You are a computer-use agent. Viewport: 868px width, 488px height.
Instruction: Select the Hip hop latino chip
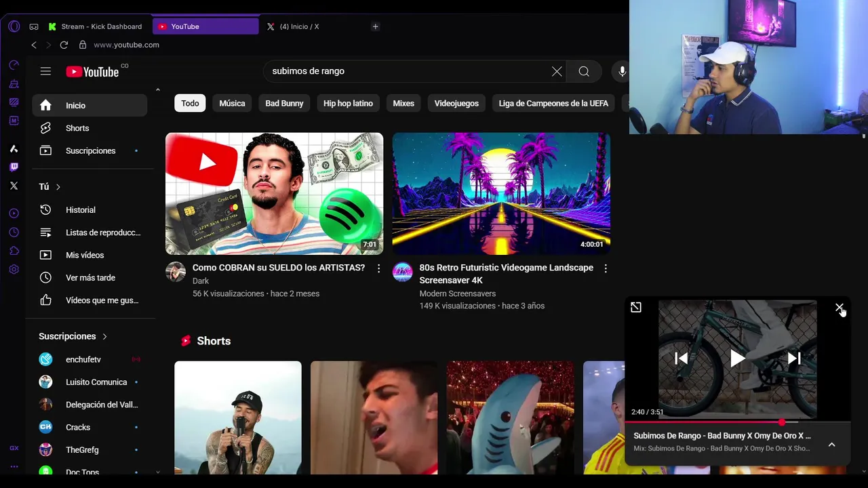[x=348, y=103]
